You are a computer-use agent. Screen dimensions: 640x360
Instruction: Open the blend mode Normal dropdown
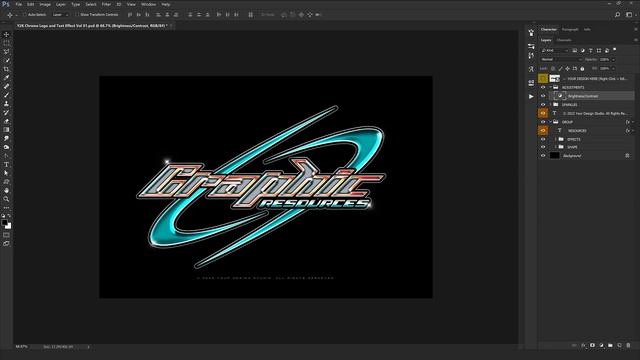(561, 60)
